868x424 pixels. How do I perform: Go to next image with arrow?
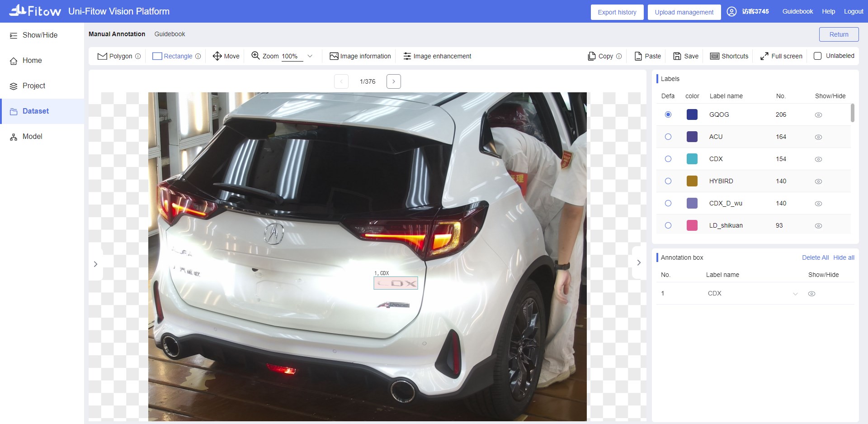click(394, 81)
